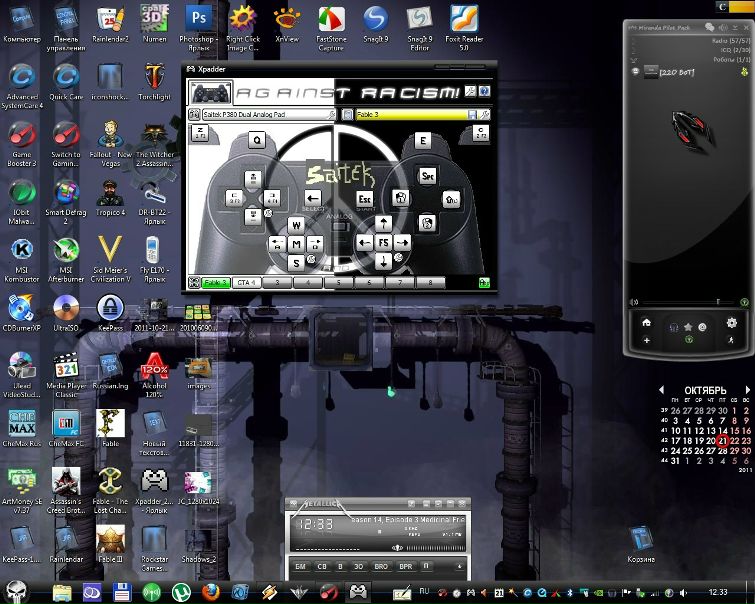Click the set selector icon left of Fable 3 tab

pyautogui.click(x=194, y=283)
